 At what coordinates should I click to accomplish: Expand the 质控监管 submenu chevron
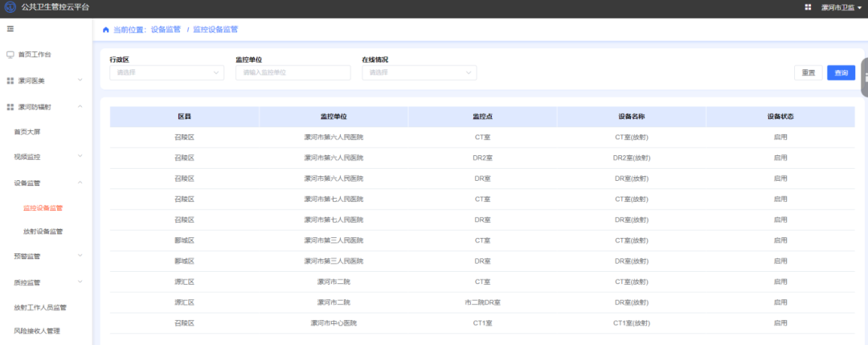tap(80, 281)
